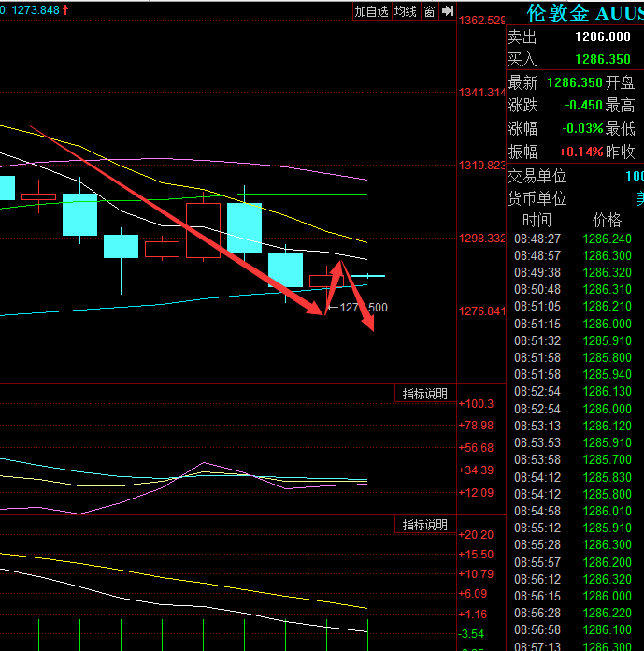Select the 08:55:28 tick record row
Viewport: 644px width, 651px height.
(x=575, y=544)
